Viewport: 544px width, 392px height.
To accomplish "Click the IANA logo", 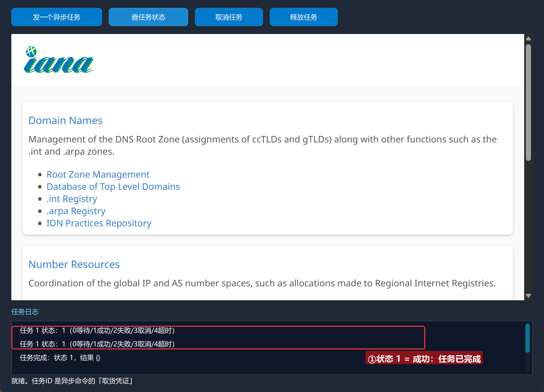I will (x=59, y=60).
